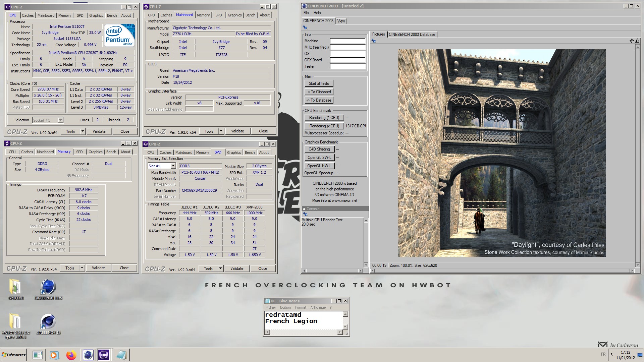
Task: Click the Machine input field
Action: point(347,41)
